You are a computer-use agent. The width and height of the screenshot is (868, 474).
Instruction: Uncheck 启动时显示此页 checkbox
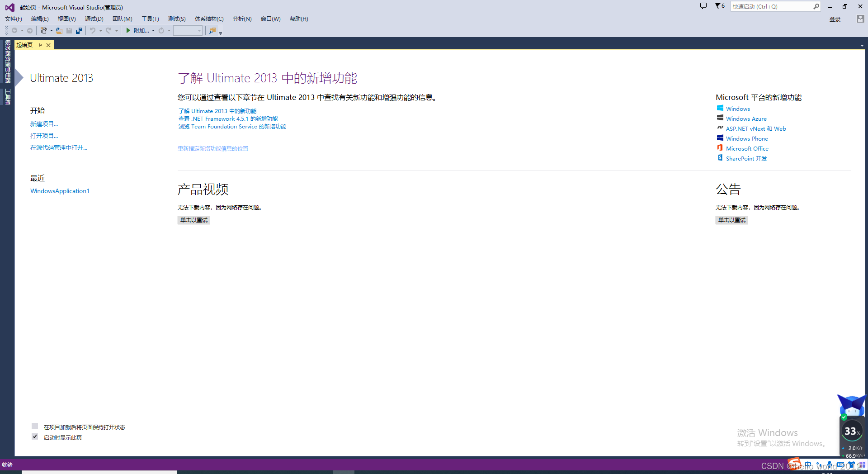click(35, 436)
